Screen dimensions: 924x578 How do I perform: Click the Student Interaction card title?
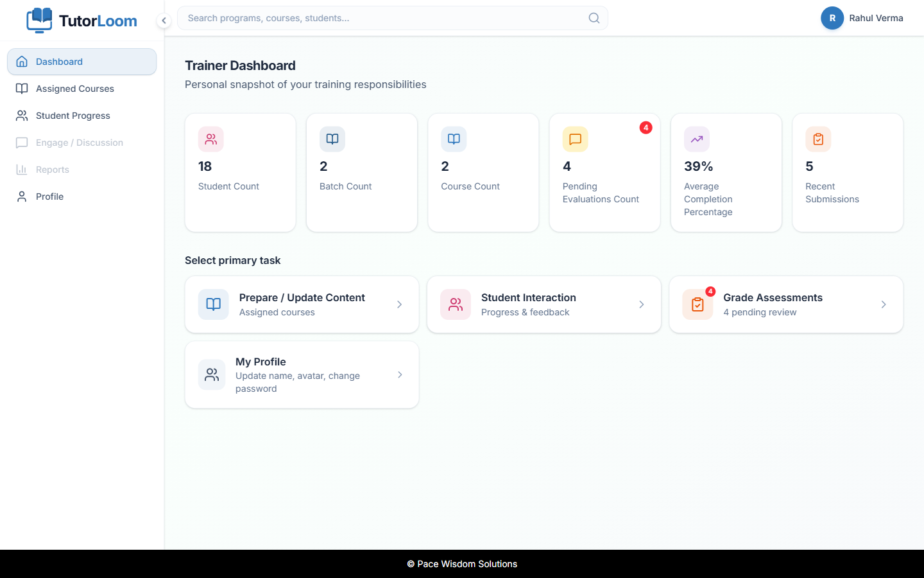pyautogui.click(x=529, y=297)
